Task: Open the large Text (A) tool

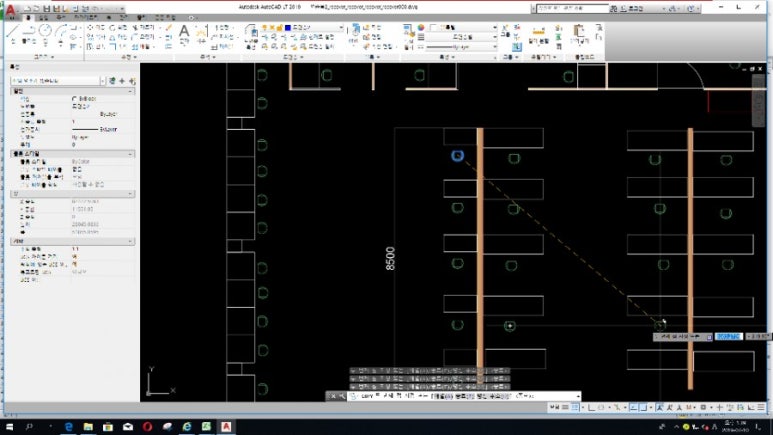Action: point(184,32)
